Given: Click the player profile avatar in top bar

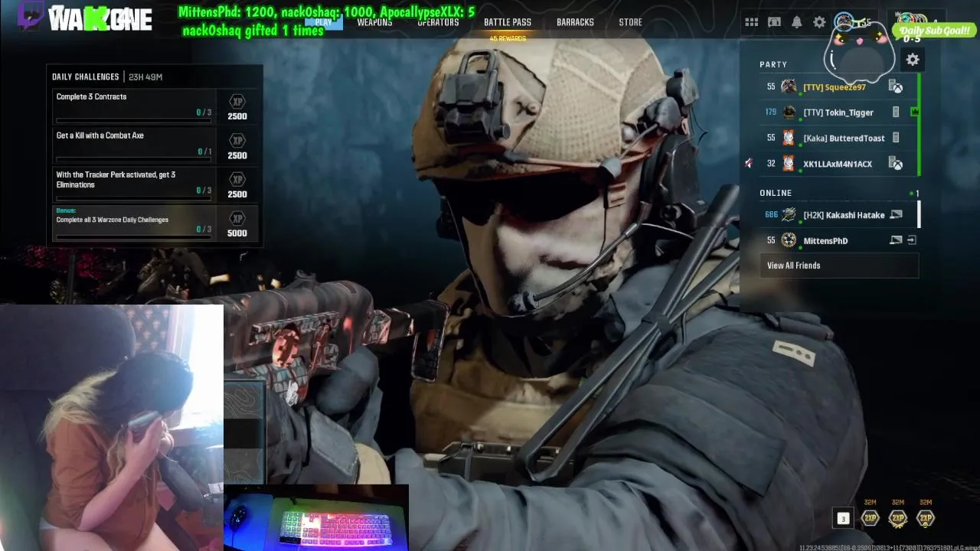Looking at the screenshot, I should [844, 21].
